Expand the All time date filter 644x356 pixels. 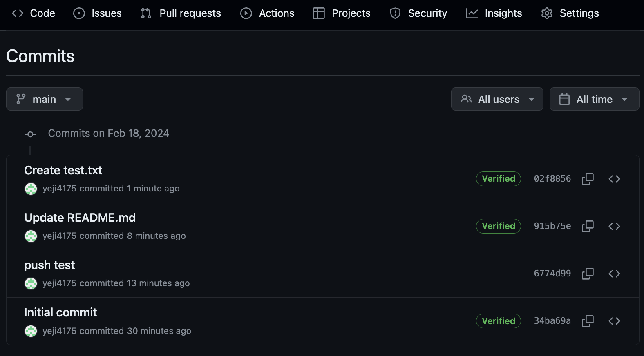coord(594,99)
